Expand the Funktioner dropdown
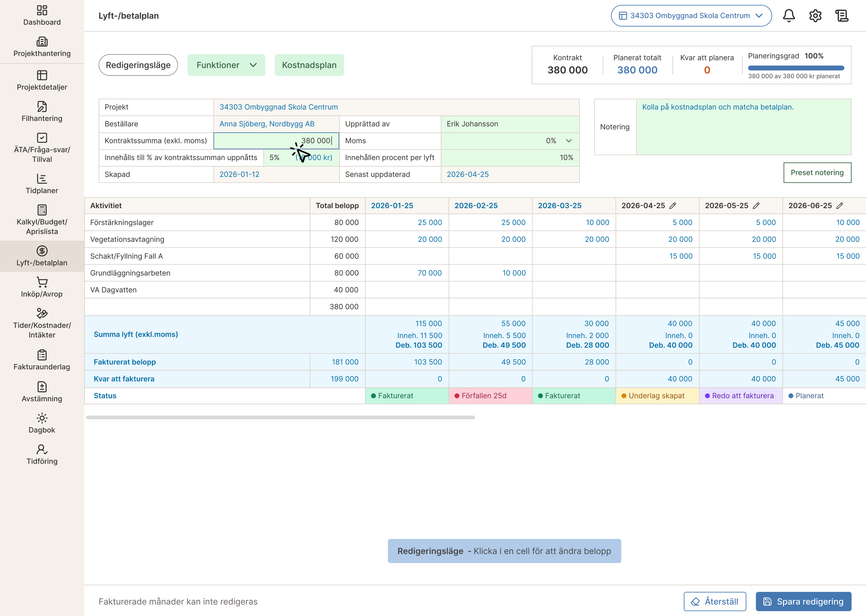This screenshot has height=616, width=866. [226, 65]
